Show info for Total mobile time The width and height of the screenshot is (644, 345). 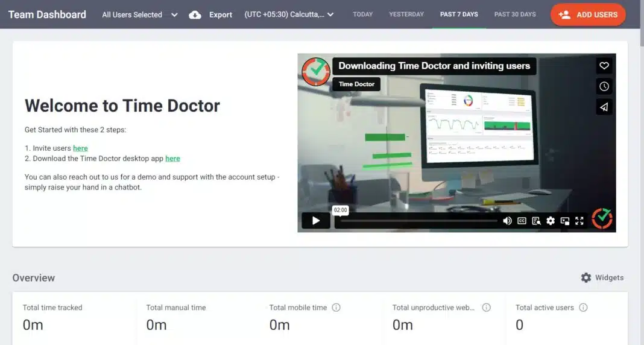[336, 308]
